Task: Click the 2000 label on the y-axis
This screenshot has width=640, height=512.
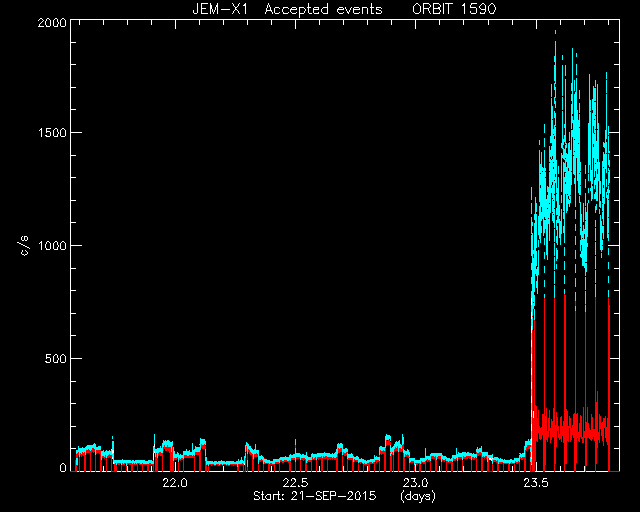Action: coord(52,22)
